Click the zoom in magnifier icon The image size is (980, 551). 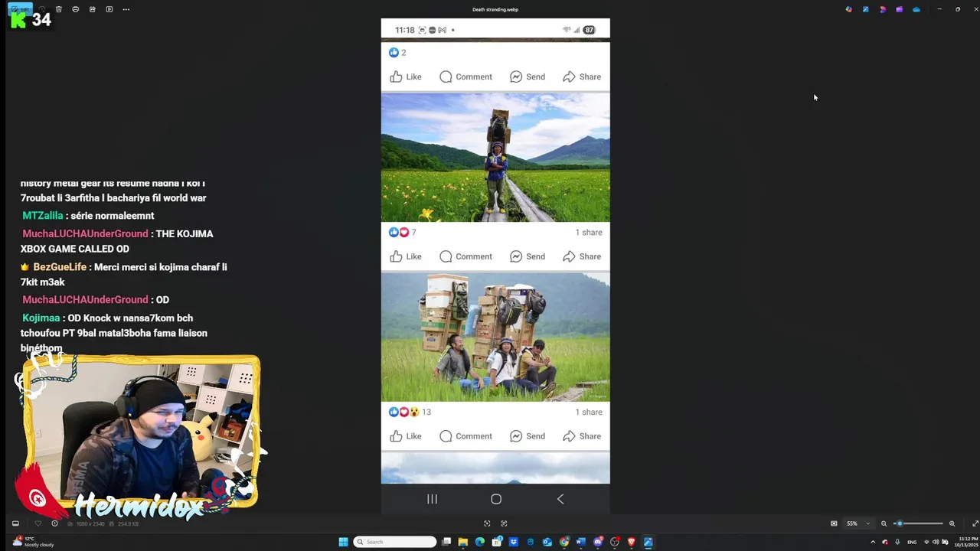[x=952, y=523]
